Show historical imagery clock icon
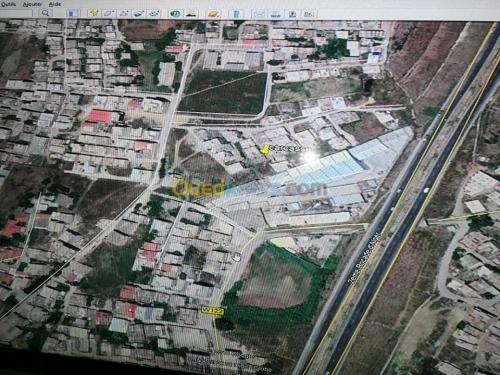Screen dimensions: 500x375 (x=175, y=14)
